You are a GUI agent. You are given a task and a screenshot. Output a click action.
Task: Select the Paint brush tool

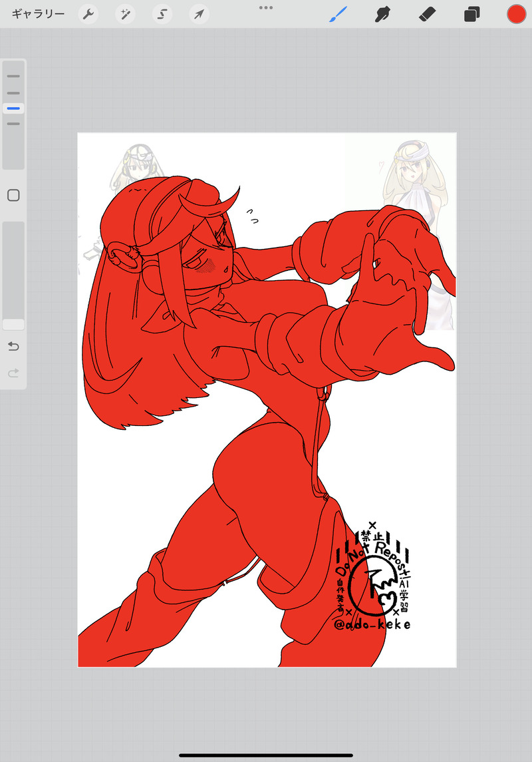tap(338, 14)
